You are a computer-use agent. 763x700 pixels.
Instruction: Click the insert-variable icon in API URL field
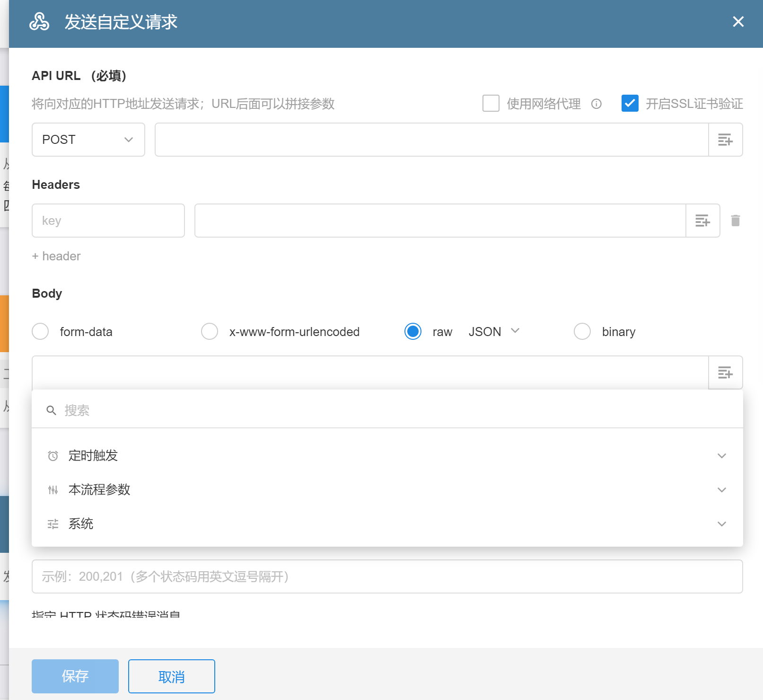coord(725,140)
